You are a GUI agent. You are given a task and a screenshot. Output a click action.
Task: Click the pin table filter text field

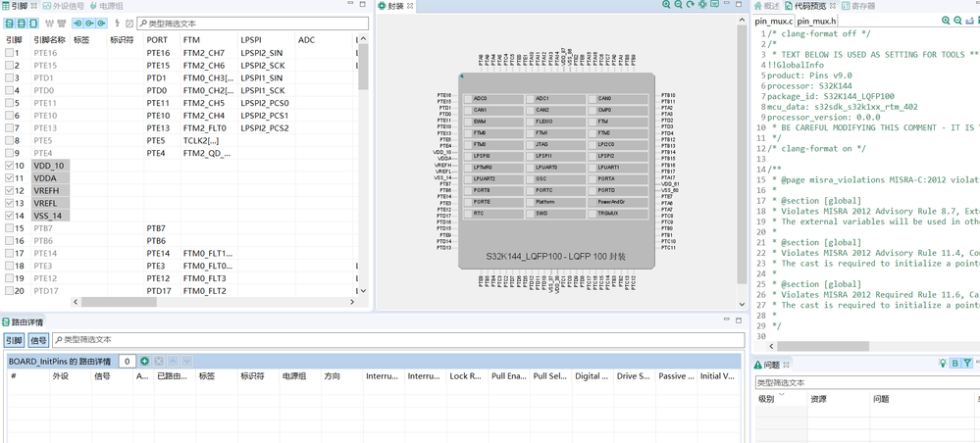252,24
